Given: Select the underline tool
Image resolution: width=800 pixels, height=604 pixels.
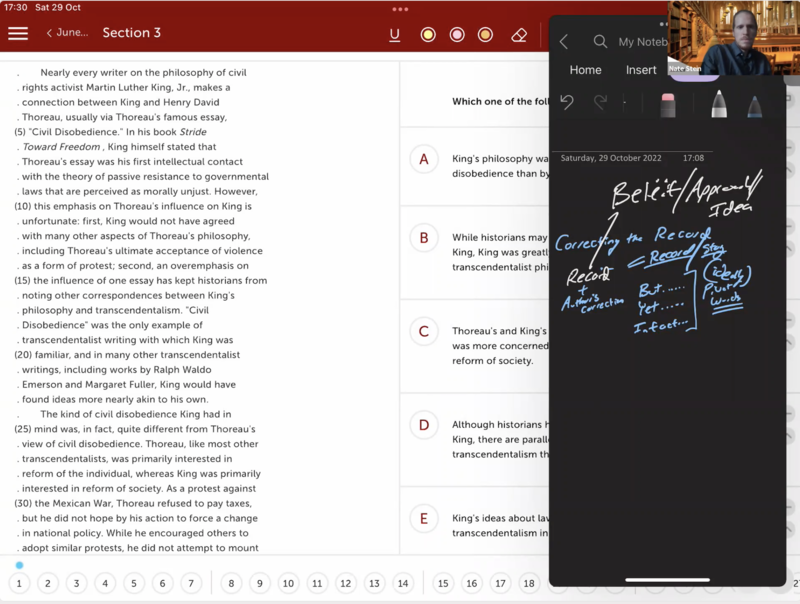Looking at the screenshot, I should click(395, 35).
